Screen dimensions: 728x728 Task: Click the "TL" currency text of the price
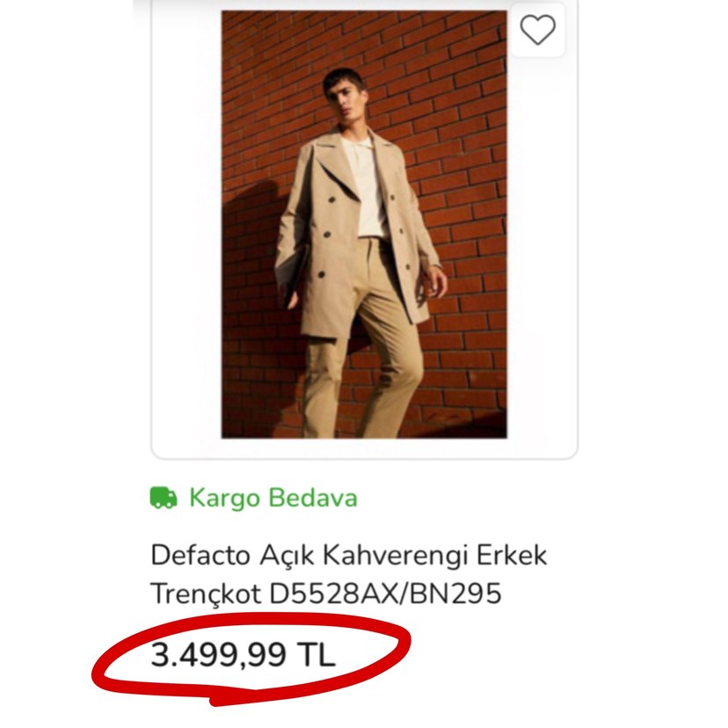[317, 655]
